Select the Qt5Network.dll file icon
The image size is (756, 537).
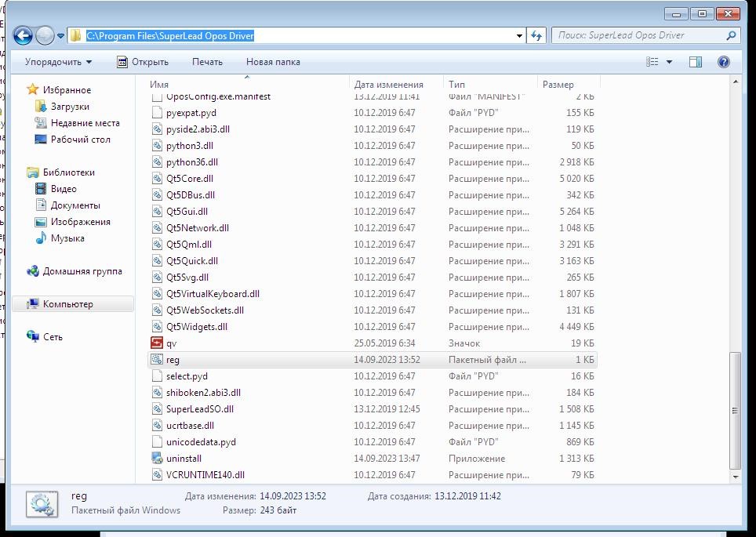pyautogui.click(x=157, y=227)
